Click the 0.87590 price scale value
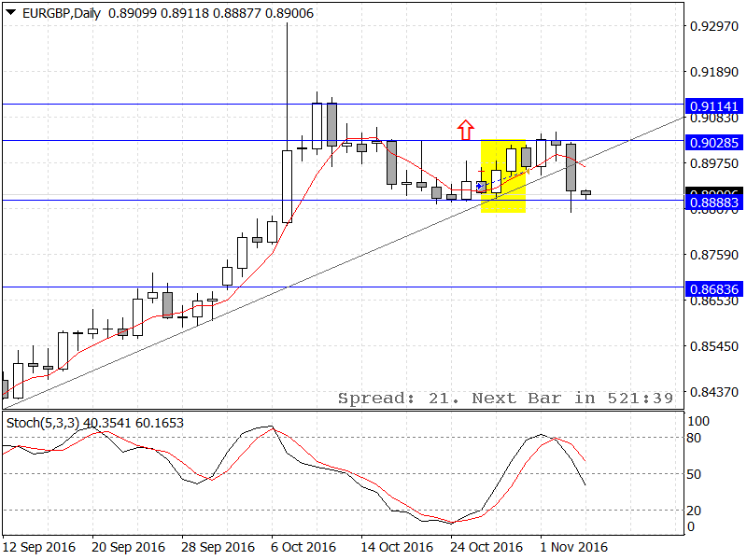 point(714,255)
